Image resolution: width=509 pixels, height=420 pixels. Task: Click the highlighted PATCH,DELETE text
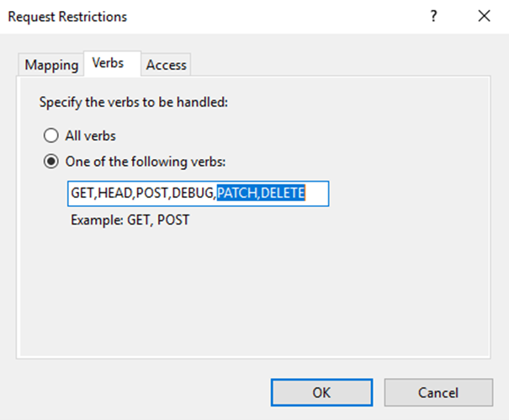(x=260, y=194)
